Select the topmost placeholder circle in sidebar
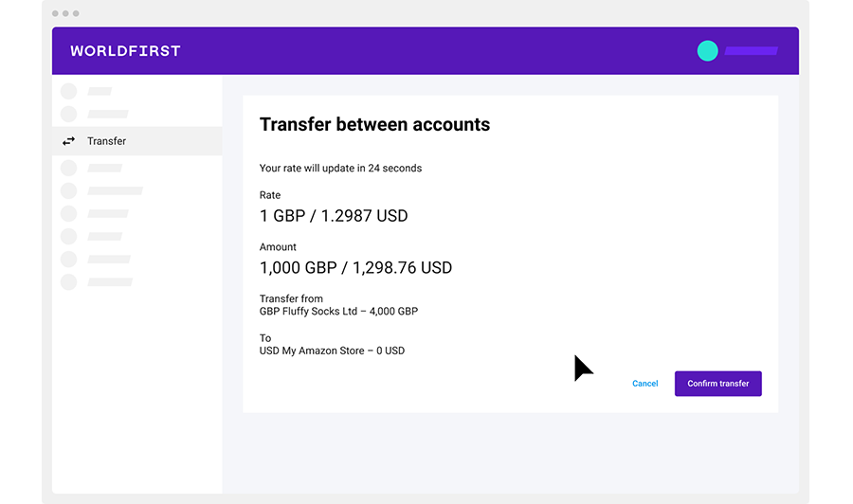Viewport: 853px width, 504px height. (x=68, y=91)
